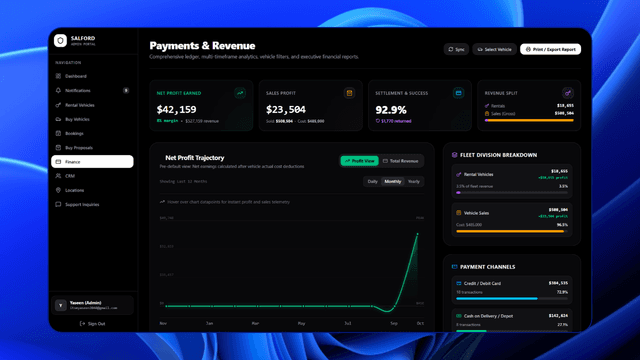Open the Buy Vehicles section

(92, 119)
